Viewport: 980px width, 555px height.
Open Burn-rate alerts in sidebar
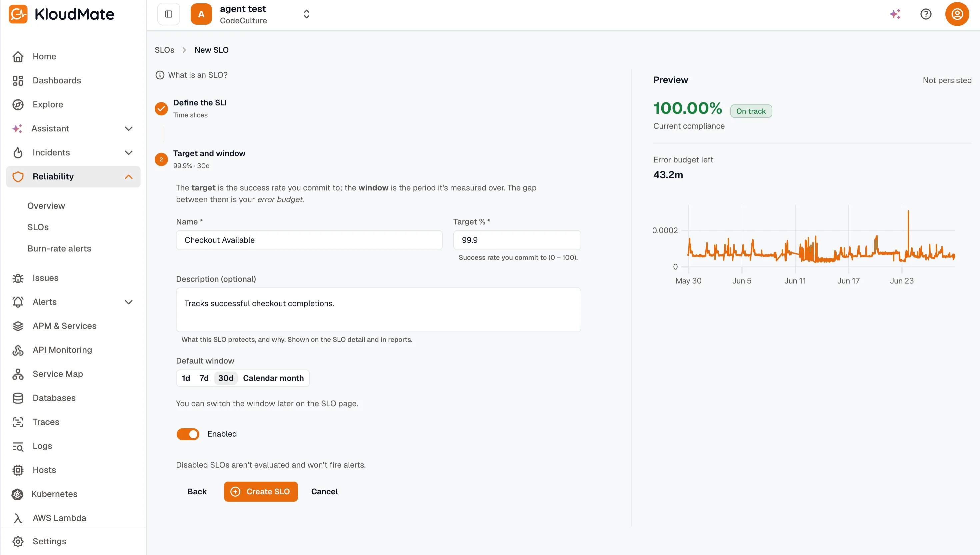(59, 248)
